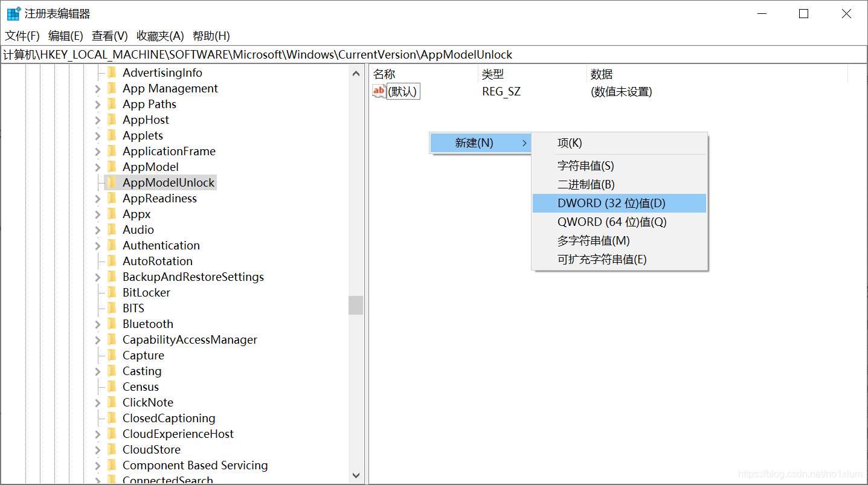Choose QWORD (64 位)值(Q) entry
This screenshot has width=868, height=485.
pos(619,222)
